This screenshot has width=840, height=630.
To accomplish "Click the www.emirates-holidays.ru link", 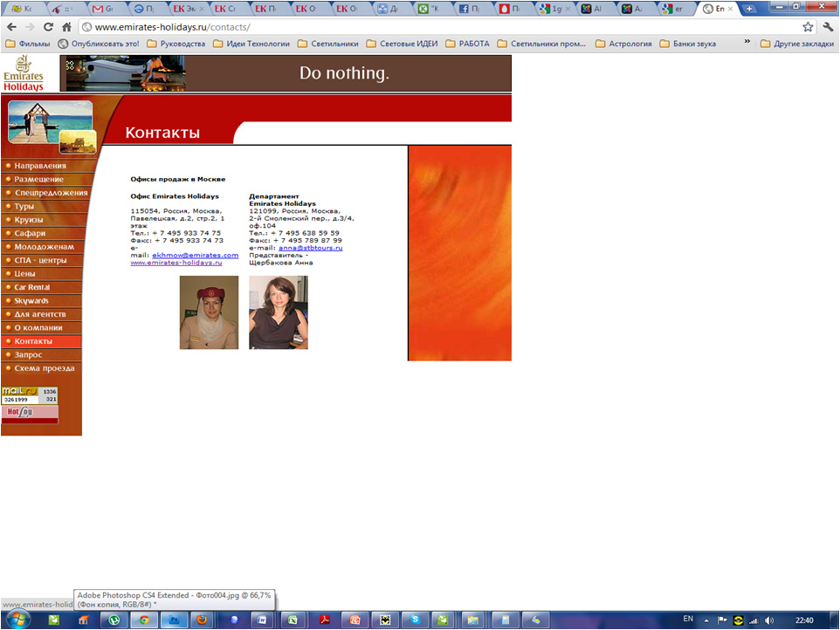I will tap(176, 263).
